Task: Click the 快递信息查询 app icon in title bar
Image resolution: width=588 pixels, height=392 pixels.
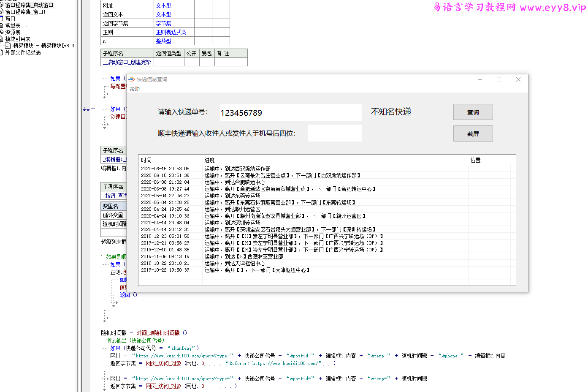Action: click(x=132, y=79)
